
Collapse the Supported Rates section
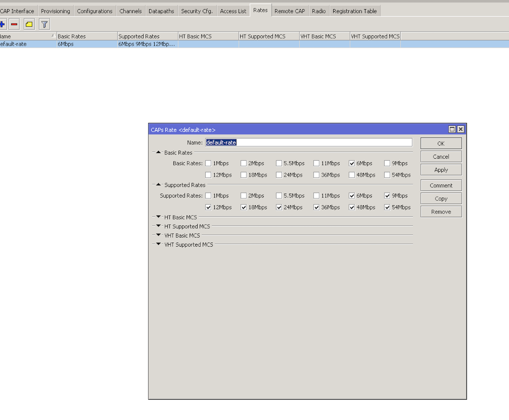[x=158, y=185]
